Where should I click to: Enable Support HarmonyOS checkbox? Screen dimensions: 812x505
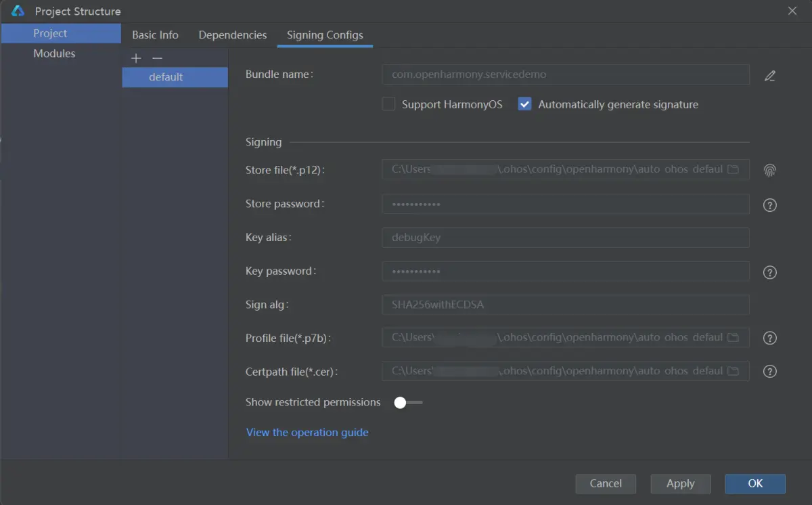pos(388,104)
